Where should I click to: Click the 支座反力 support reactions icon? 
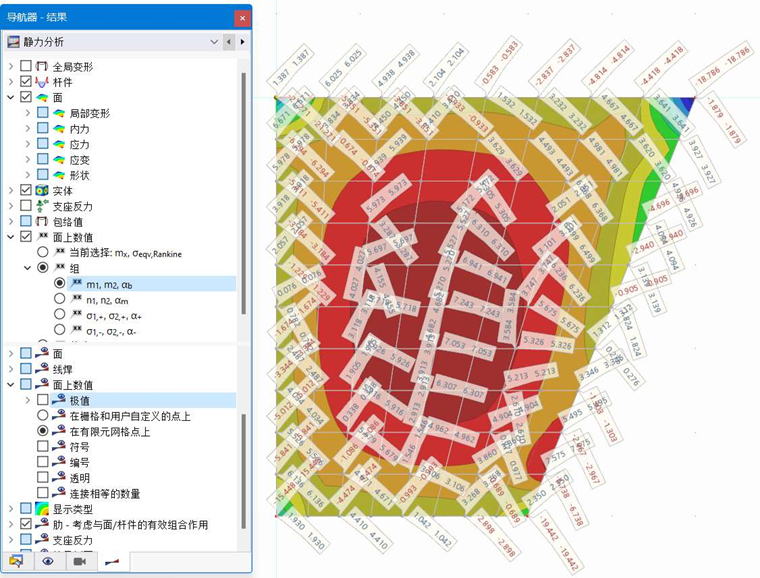(42, 205)
